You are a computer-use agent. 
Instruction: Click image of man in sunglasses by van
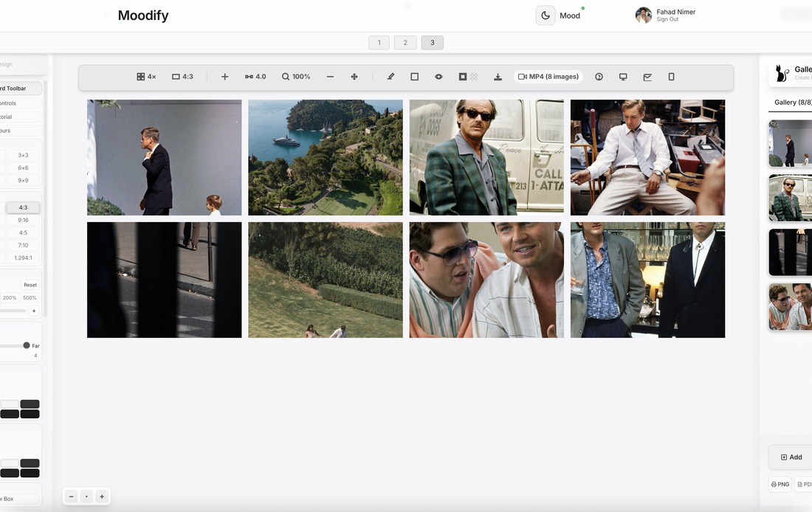tap(486, 157)
